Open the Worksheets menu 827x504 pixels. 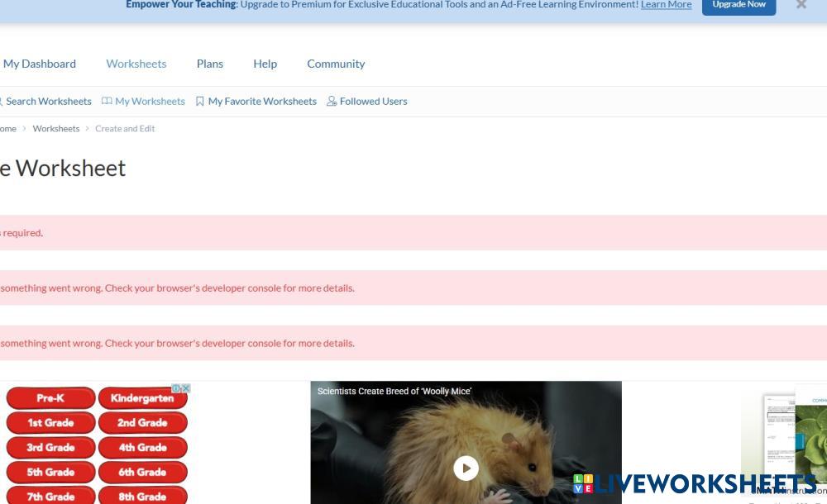tap(136, 64)
